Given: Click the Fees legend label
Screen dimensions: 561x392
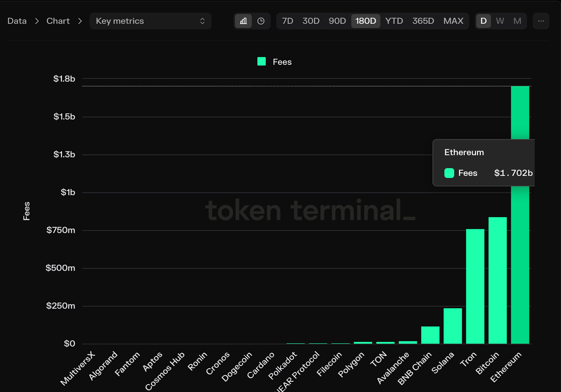Looking at the screenshot, I should 282,62.
